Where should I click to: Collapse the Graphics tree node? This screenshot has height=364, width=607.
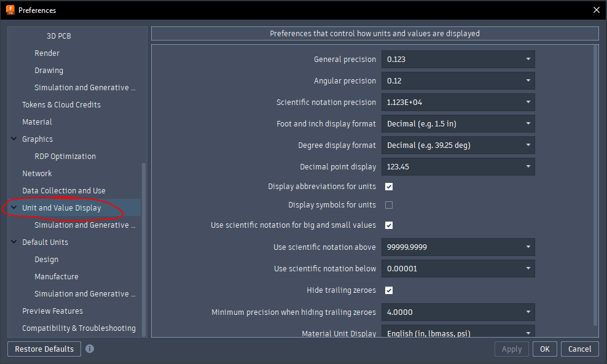(14, 139)
